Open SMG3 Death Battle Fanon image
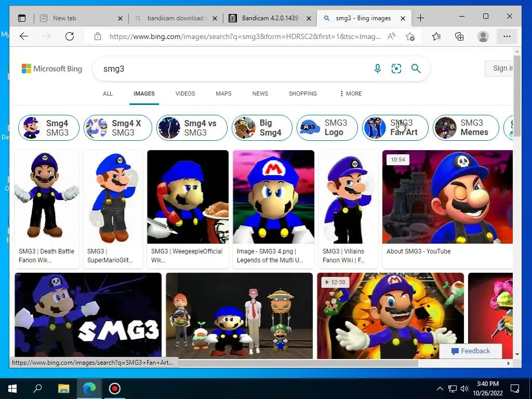This screenshot has width=532, height=399. [x=47, y=197]
